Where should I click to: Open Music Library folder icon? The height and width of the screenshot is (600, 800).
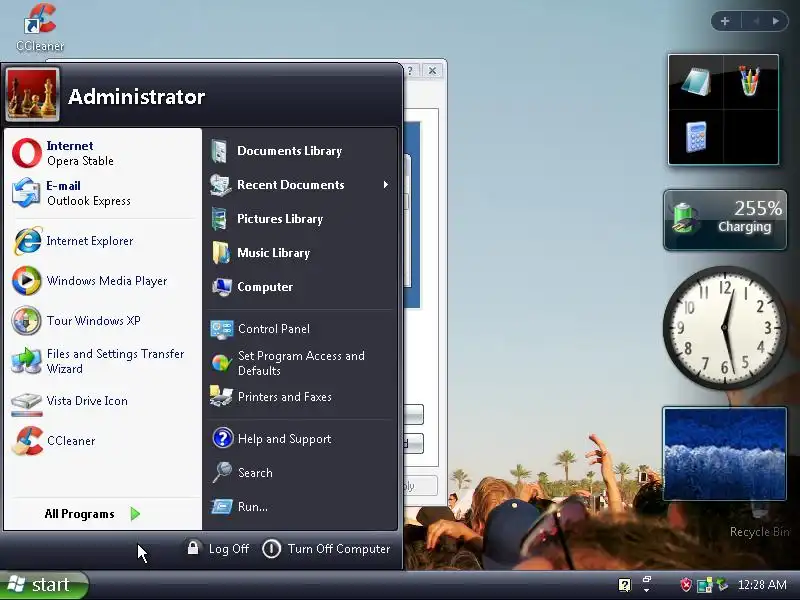[x=221, y=253]
